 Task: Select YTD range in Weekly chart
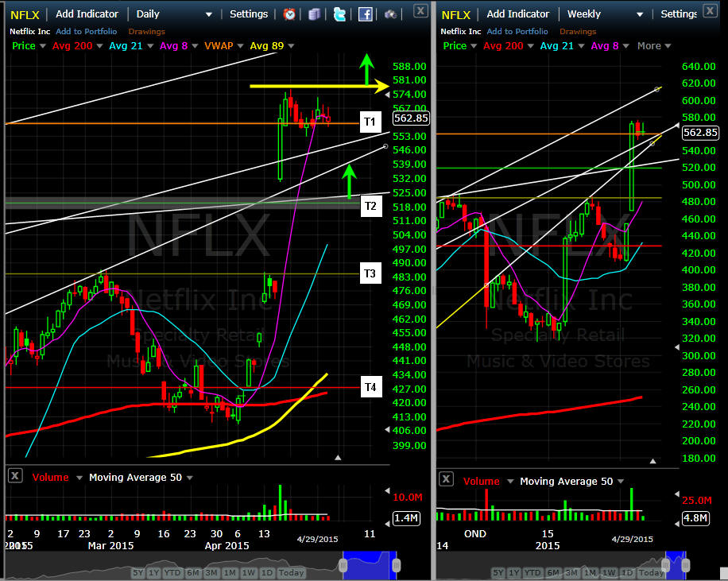pos(532,572)
